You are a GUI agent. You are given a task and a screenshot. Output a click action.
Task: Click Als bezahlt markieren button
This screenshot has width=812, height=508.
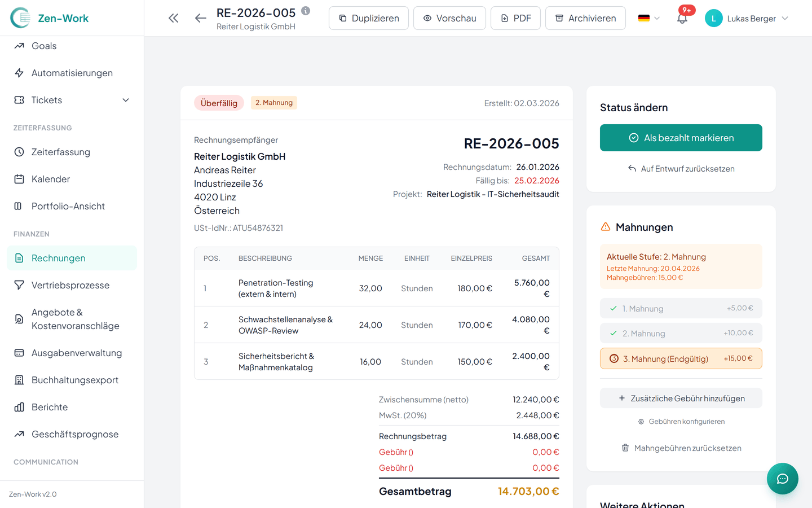tap(681, 138)
